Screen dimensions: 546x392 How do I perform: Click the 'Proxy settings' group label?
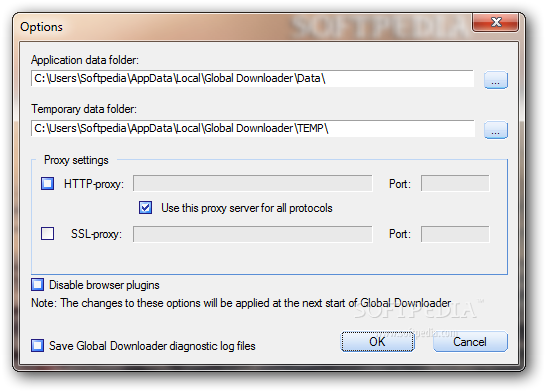[76, 160]
